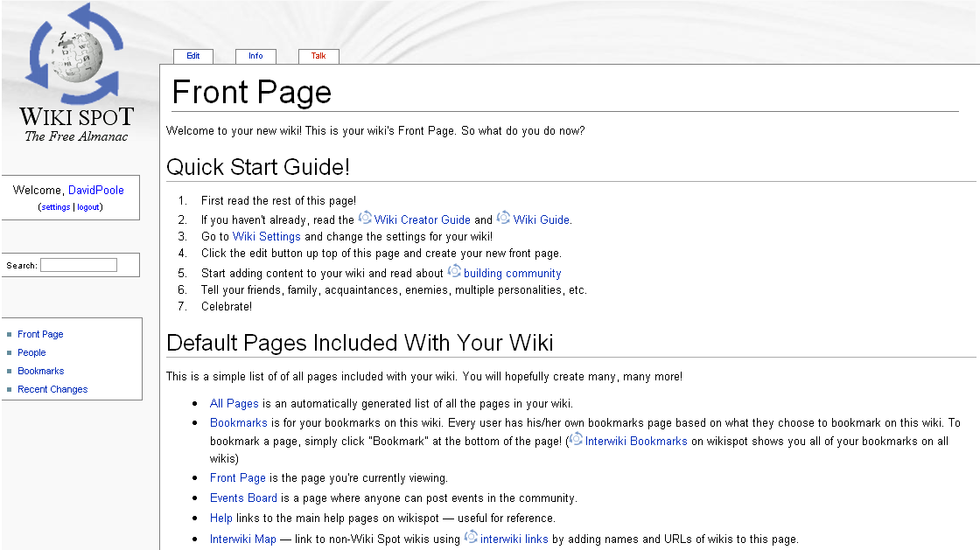The image size is (980, 550).
Task: Click Default Pages Included With Your Wiki heading
Action: (x=360, y=344)
